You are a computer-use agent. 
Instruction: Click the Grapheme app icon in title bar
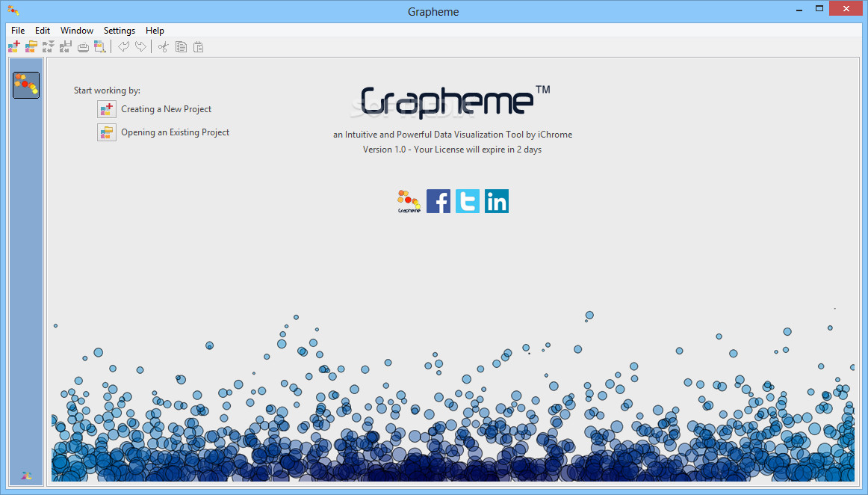coord(13,10)
